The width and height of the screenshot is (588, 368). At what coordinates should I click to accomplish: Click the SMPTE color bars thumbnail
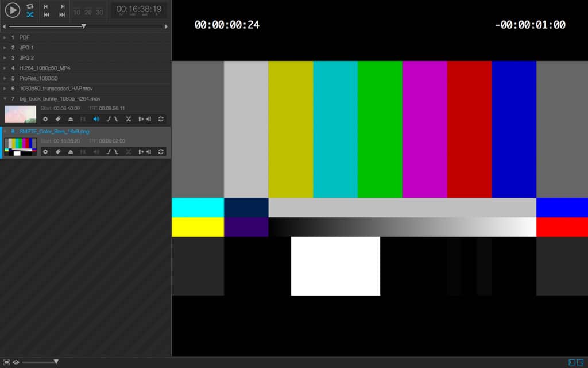(20, 147)
